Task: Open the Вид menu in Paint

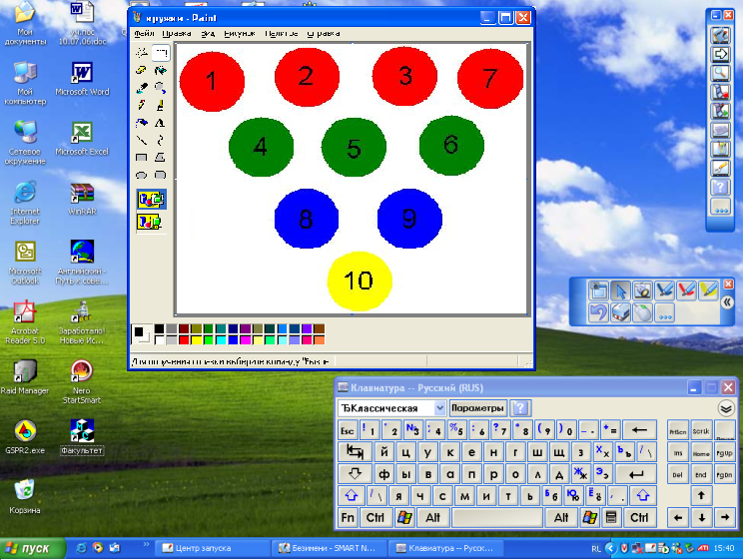Action: point(208,33)
